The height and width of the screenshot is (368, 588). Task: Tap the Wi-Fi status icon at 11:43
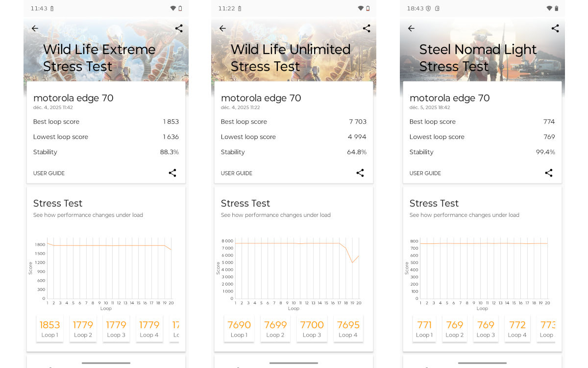[x=173, y=8]
